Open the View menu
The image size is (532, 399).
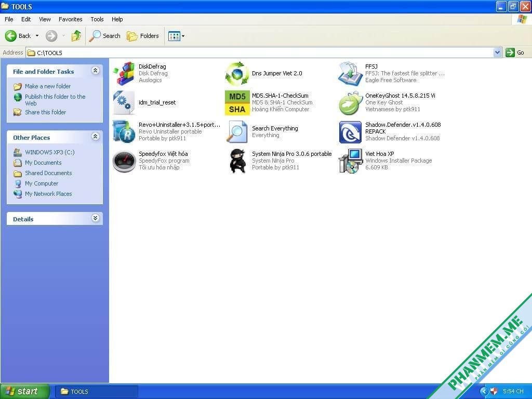(x=45, y=19)
